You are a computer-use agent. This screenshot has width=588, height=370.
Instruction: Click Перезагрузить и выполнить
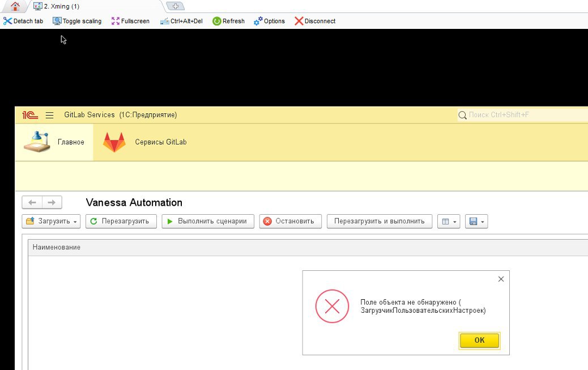tap(380, 222)
